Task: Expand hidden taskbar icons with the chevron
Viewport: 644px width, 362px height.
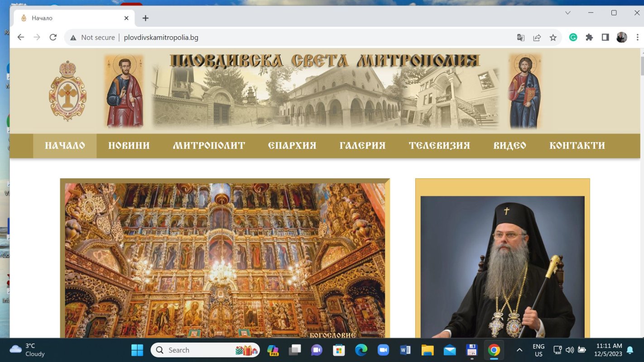Action: pyautogui.click(x=519, y=350)
